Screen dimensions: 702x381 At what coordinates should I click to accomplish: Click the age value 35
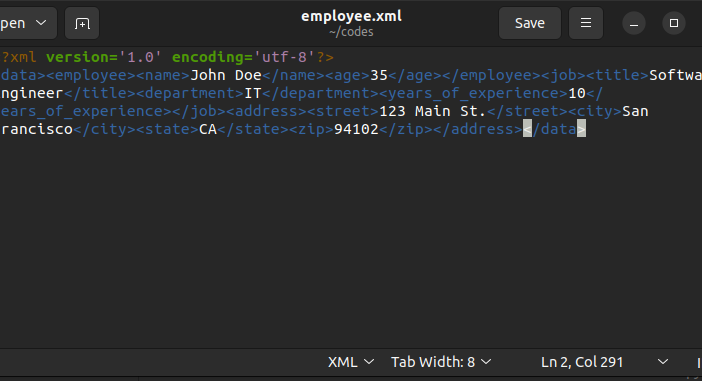tap(379, 75)
